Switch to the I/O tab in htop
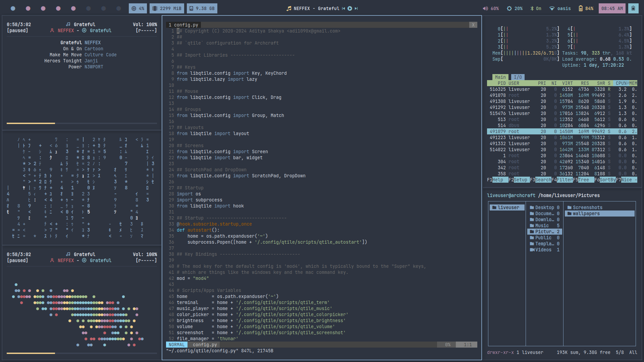644x362 pixels. coord(518,77)
